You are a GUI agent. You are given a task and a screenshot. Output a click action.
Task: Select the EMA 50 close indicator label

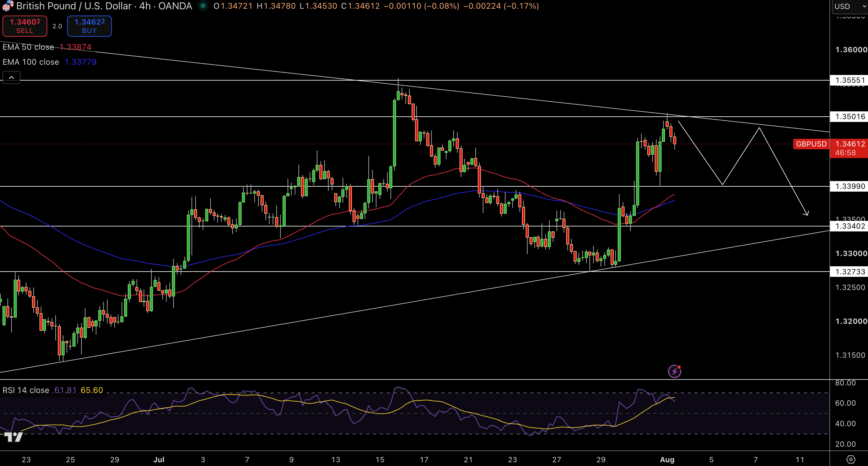[x=28, y=47]
